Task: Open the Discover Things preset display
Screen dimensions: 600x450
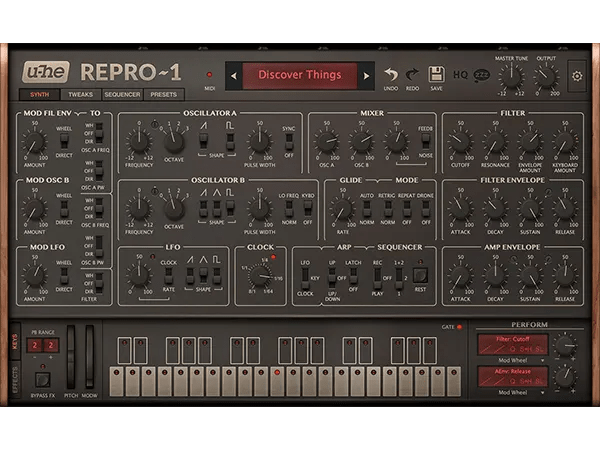Action: 300,76
